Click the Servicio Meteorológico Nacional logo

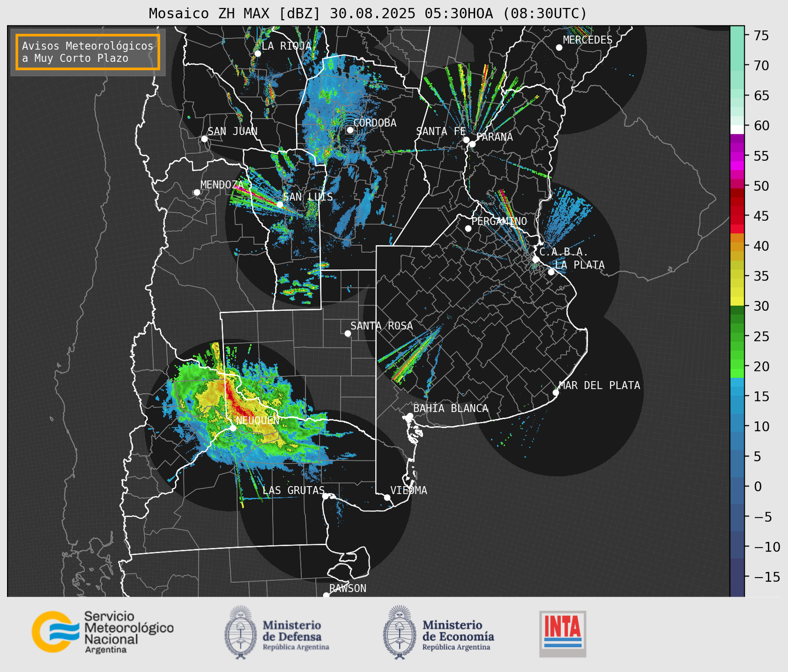(103, 632)
